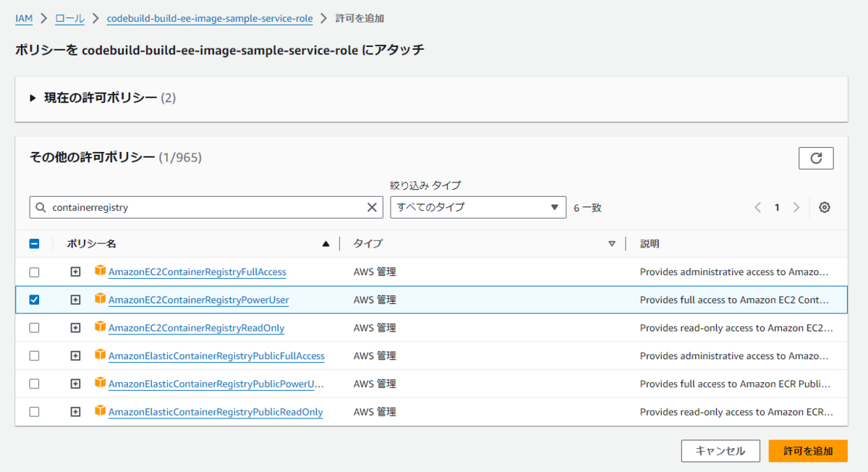868x472 pixels.
Task: Sort by type column arrow
Action: (x=612, y=244)
